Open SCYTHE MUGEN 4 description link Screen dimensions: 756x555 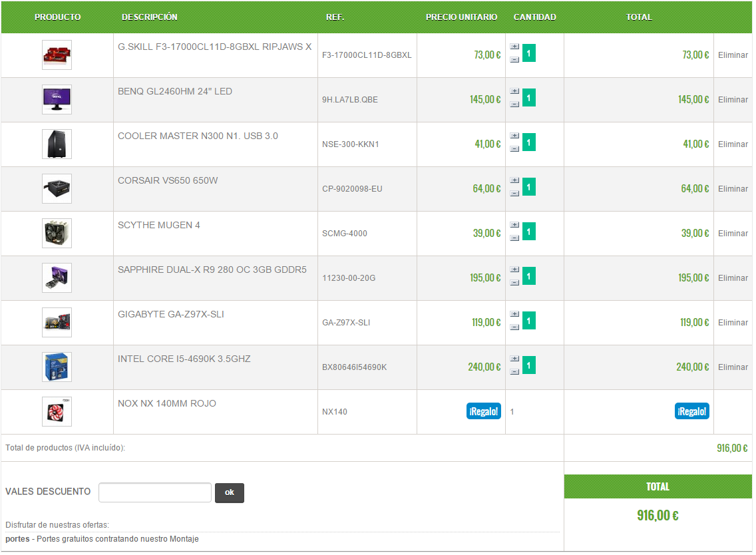click(x=158, y=225)
